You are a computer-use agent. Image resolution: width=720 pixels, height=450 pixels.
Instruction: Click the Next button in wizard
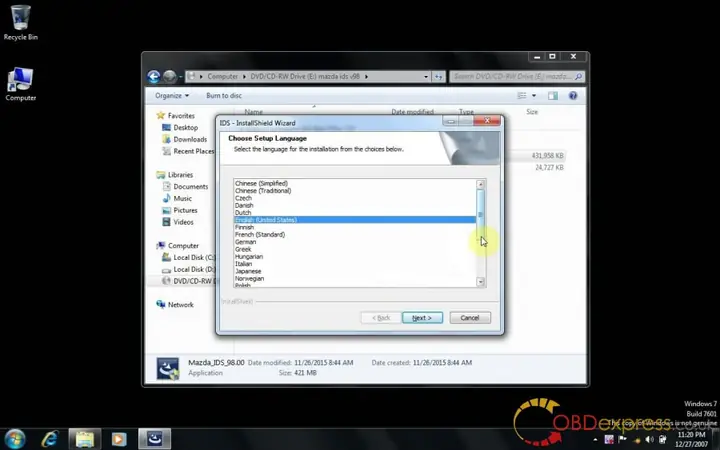422,317
